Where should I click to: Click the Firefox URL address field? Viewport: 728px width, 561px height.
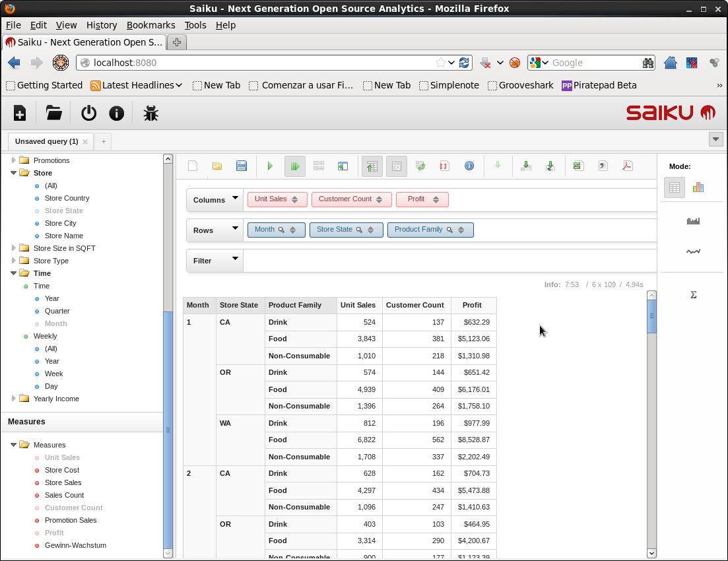tap(264, 63)
